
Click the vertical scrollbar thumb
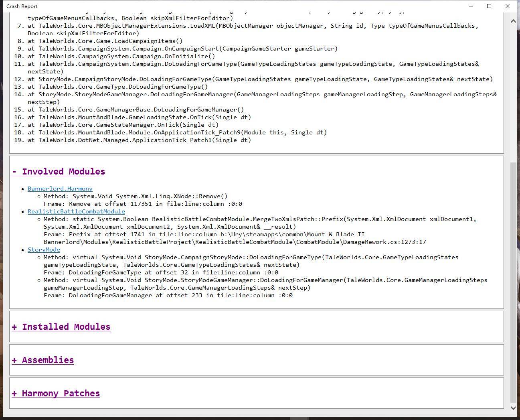(513, 282)
